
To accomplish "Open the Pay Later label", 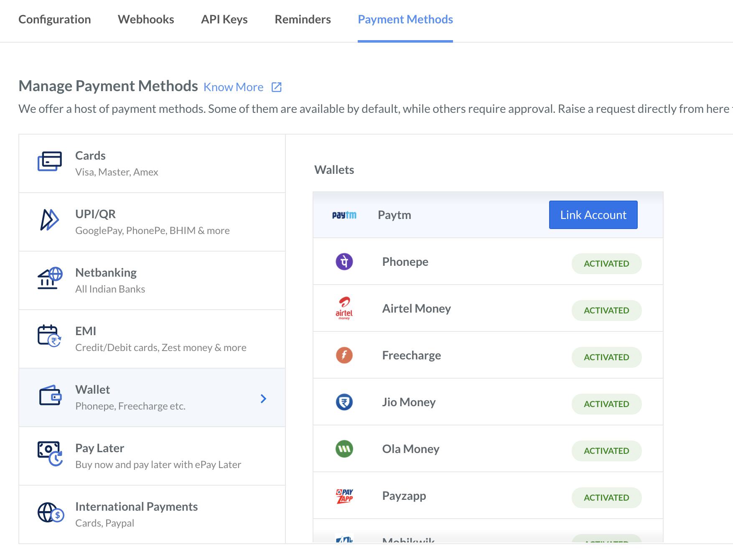I will [99, 448].
